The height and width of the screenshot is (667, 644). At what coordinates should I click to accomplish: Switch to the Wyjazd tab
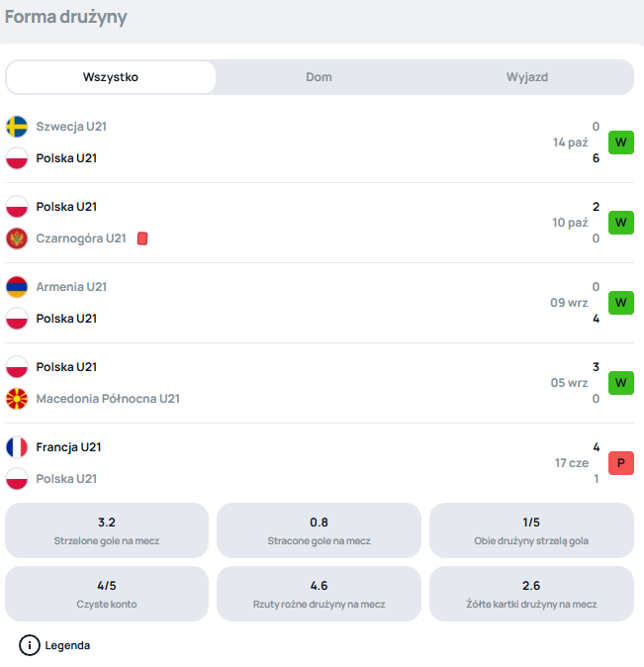tap(527, 77)
